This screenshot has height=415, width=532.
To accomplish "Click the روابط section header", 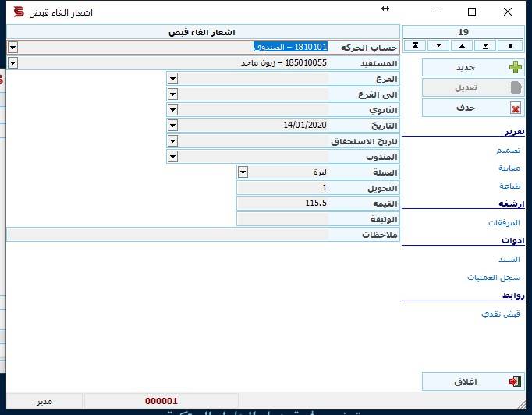I will [513, 295].
